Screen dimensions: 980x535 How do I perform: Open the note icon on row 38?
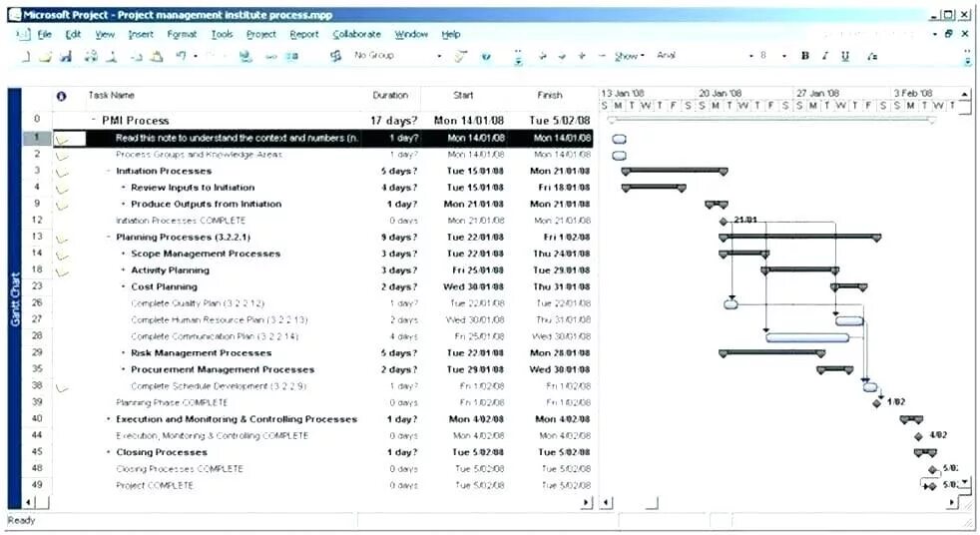62,388
